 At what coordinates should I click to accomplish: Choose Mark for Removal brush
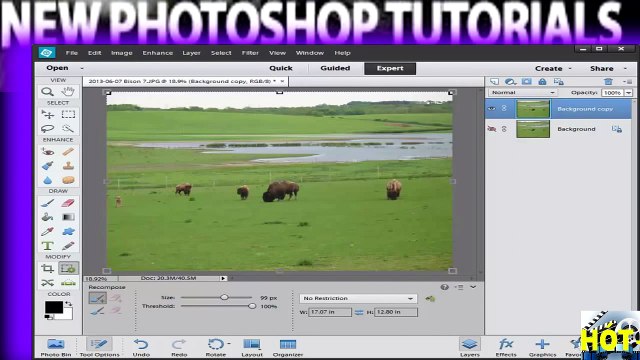click(x=116, y=298)
